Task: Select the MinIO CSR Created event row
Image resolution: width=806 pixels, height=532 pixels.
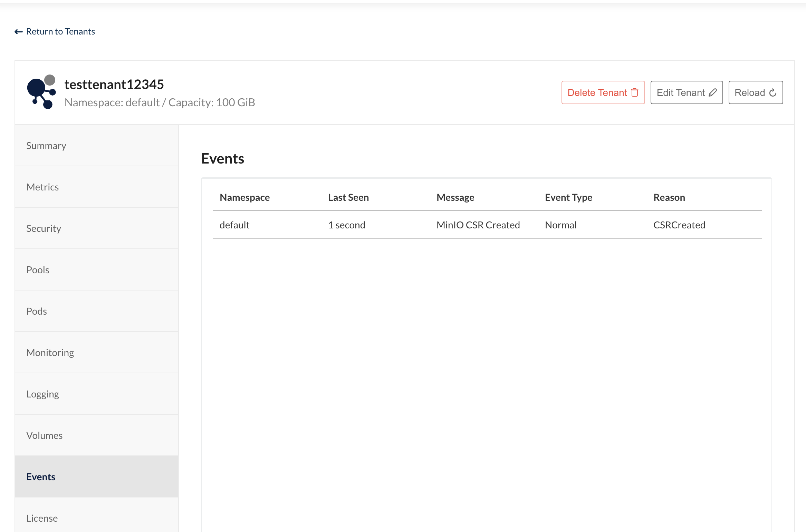Action: 478,225
